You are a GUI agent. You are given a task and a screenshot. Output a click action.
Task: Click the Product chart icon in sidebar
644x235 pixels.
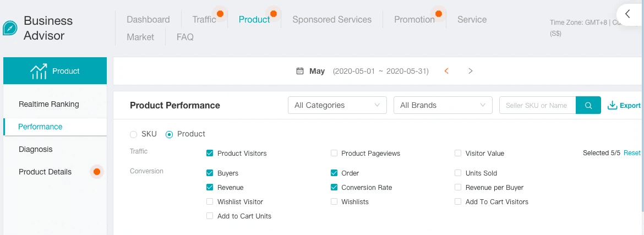click(39, 71)
